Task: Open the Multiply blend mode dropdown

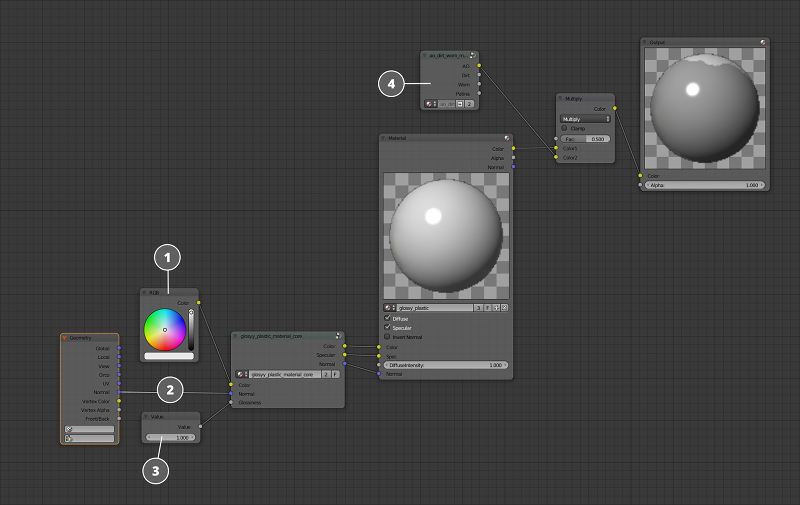Action: click(585, 118)
